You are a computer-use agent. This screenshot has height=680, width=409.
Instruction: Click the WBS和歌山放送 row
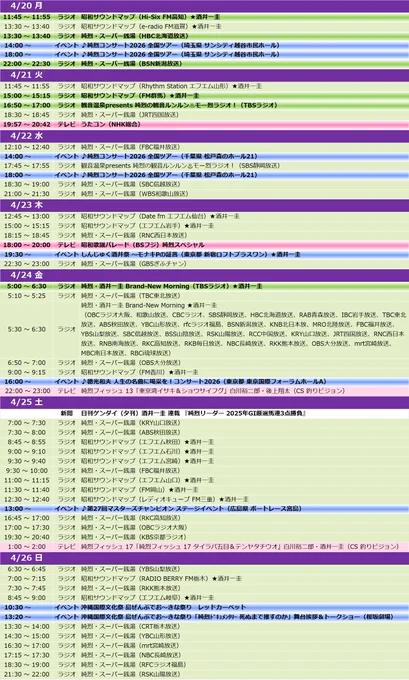(204, 194)
